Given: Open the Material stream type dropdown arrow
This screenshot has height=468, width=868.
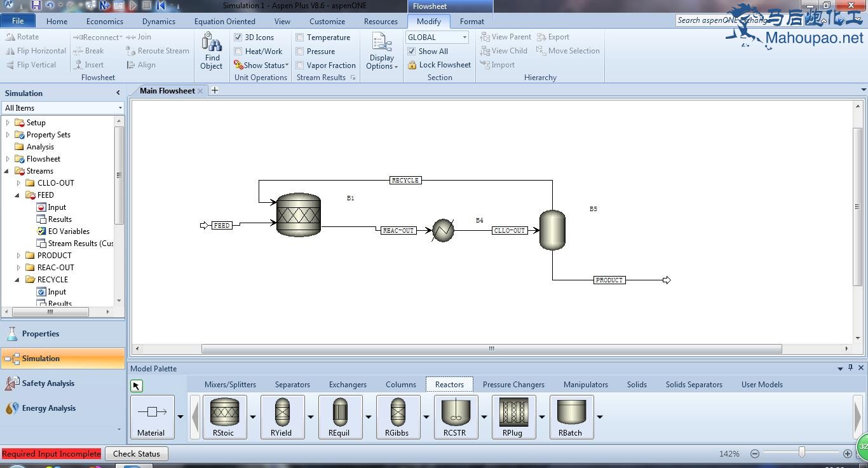Looking at the screenshot, I should point(180,417).
